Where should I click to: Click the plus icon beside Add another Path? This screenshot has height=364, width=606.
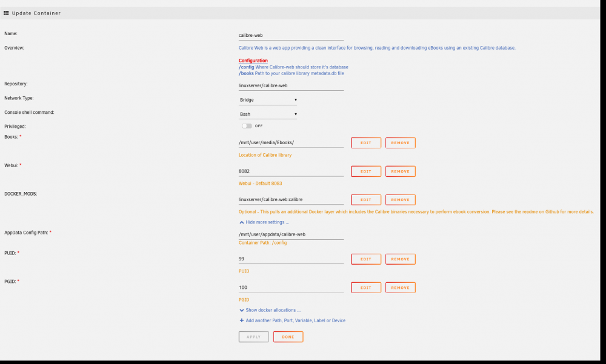pyautogui.click(x=242, y=320)
